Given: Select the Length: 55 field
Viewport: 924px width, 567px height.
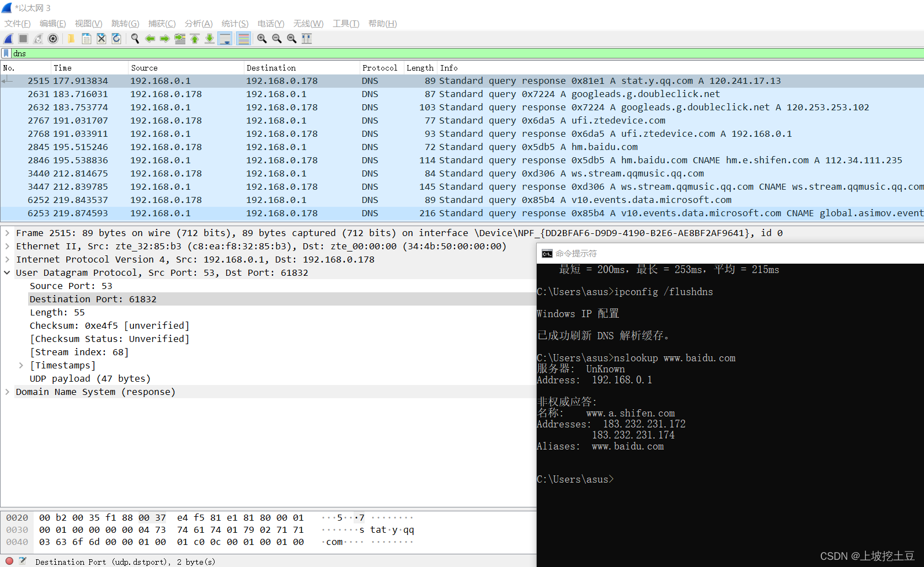Looking at the screenshot, I should [57, 312].
